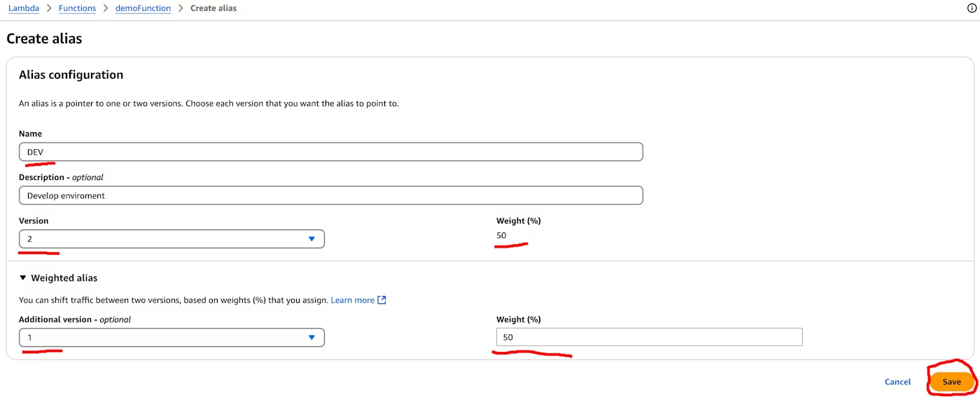Focus the alias Name field

[x=330, y=152]
